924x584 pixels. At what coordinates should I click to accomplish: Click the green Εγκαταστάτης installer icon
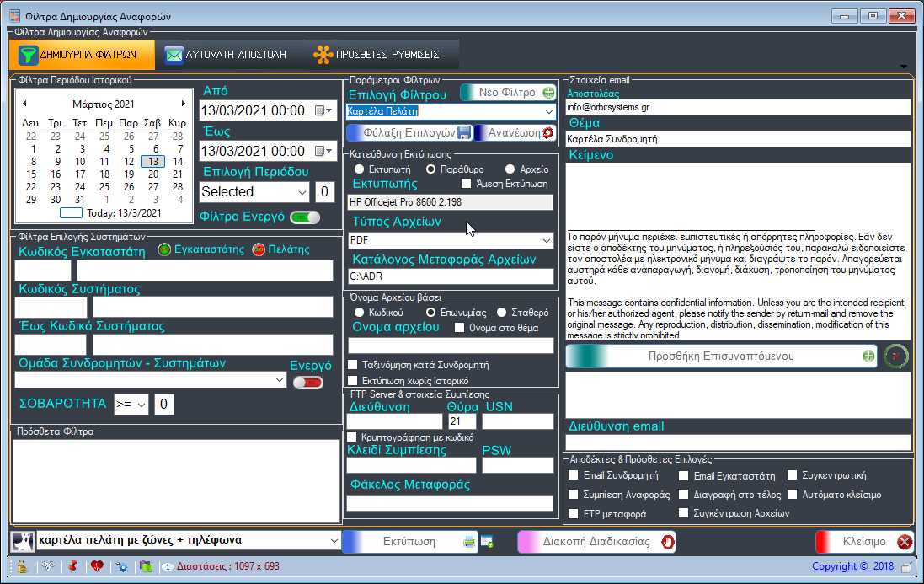coord(164,249)
